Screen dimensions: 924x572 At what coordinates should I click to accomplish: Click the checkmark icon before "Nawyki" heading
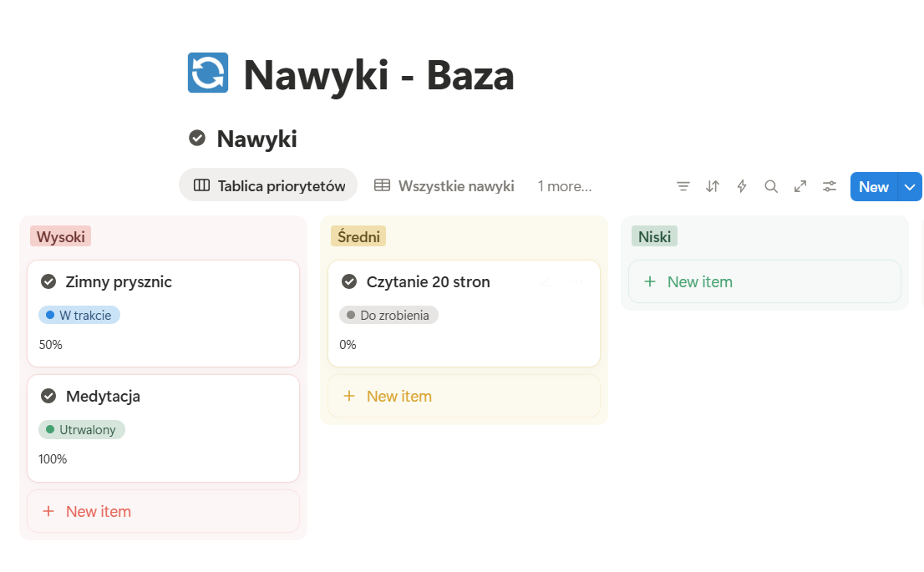click(x=196, y=138)
